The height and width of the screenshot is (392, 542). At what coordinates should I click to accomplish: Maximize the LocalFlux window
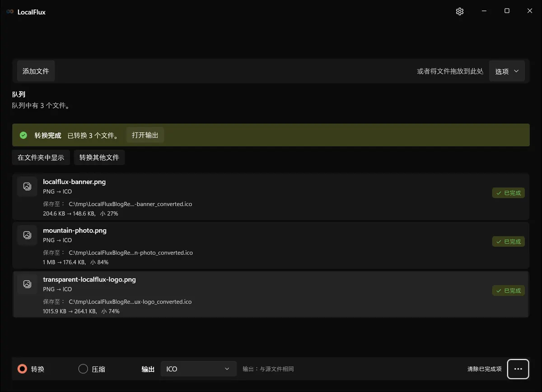[507, 11]
